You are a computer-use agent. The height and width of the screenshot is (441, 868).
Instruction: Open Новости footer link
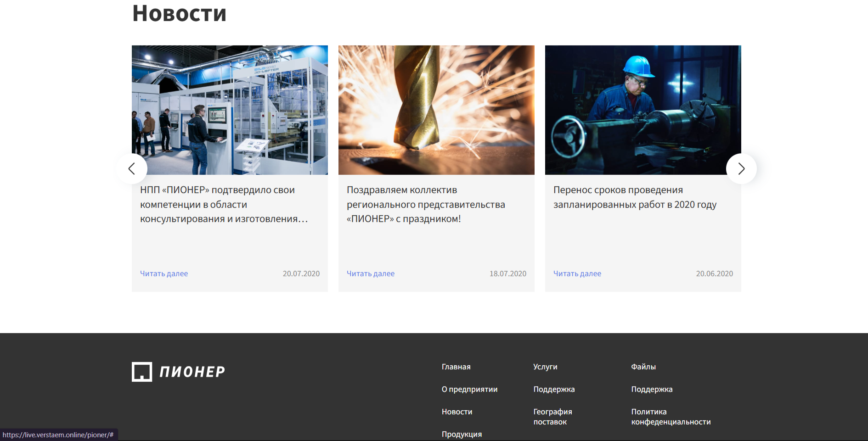pos(457,412)
